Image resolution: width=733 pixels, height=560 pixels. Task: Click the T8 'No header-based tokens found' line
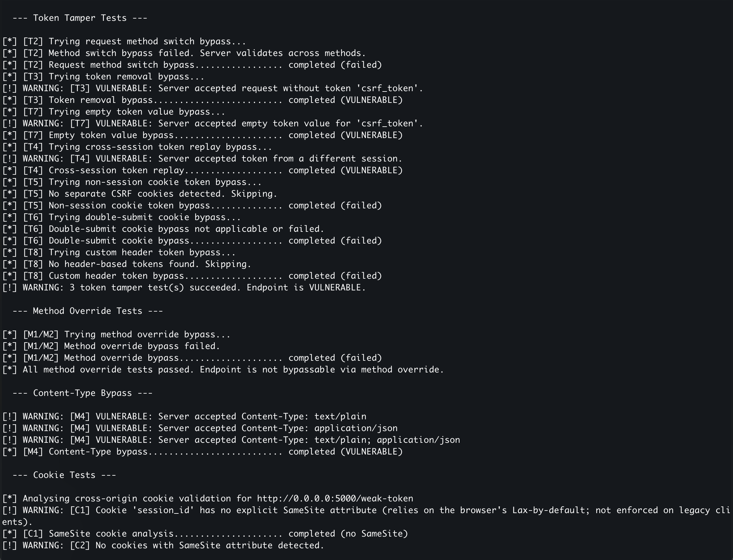(x=127, y=264)
